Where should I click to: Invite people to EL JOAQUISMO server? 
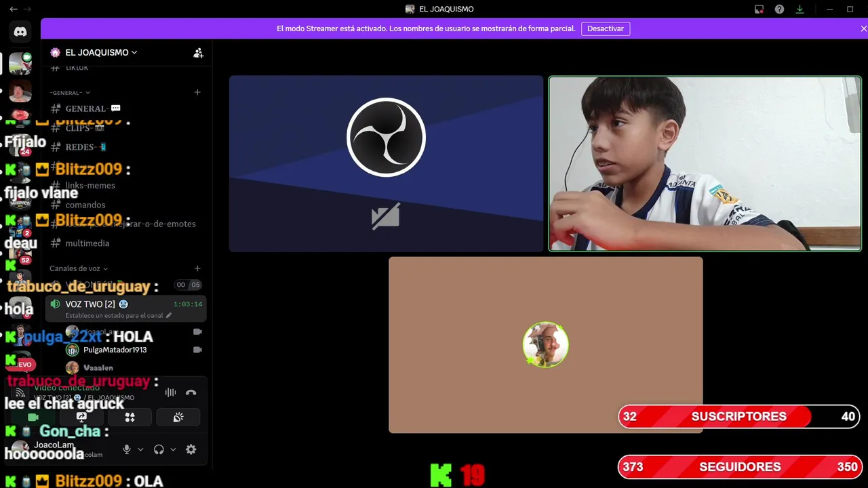coord(198,52)
